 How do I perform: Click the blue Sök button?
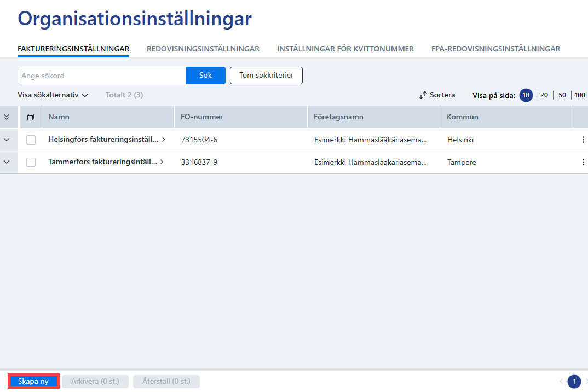coord(205,76)
